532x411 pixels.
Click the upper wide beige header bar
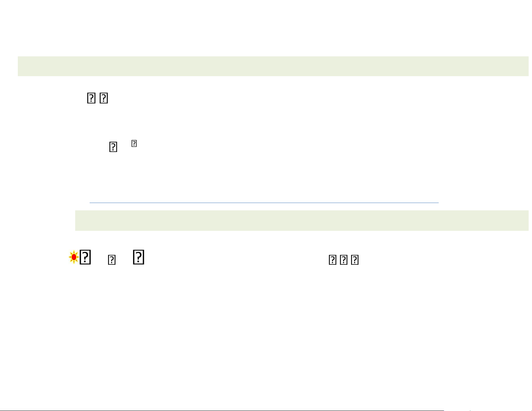click(273, 66)
